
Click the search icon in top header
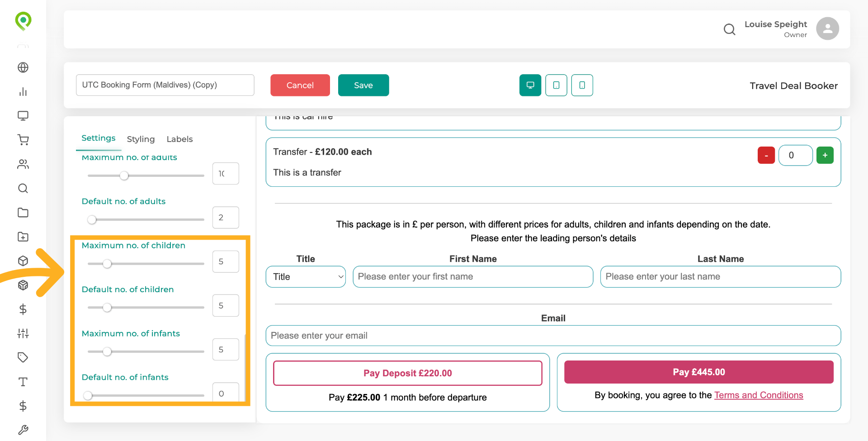pos(729,29)
